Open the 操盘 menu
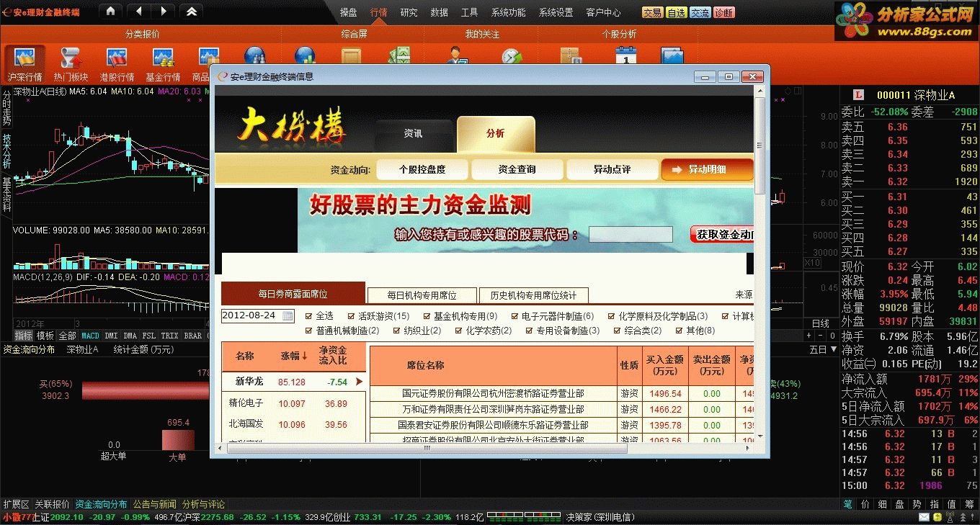Image resolution: width=980 pixels, height=525 pixels. click(x=349, y=12)
